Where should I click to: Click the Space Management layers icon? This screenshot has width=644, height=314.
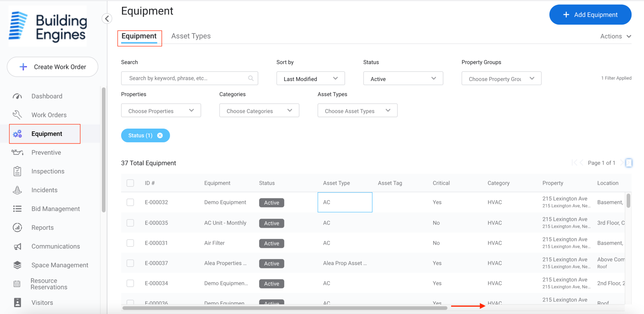[x=17, y=265]
